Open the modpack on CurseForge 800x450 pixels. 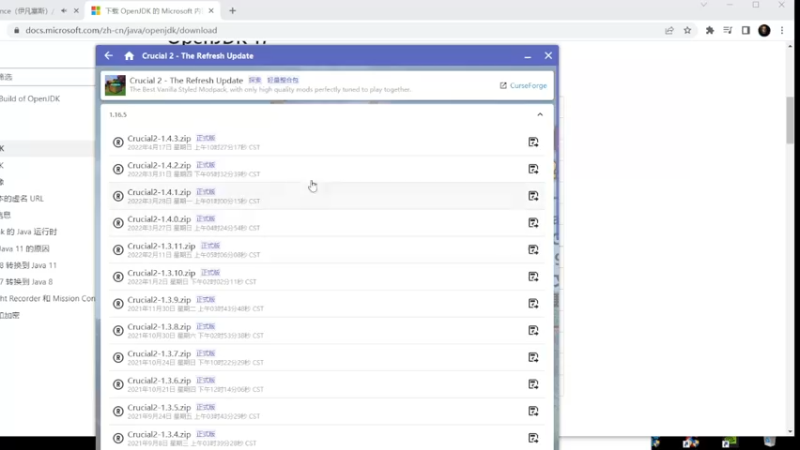(x=523, y=85)
